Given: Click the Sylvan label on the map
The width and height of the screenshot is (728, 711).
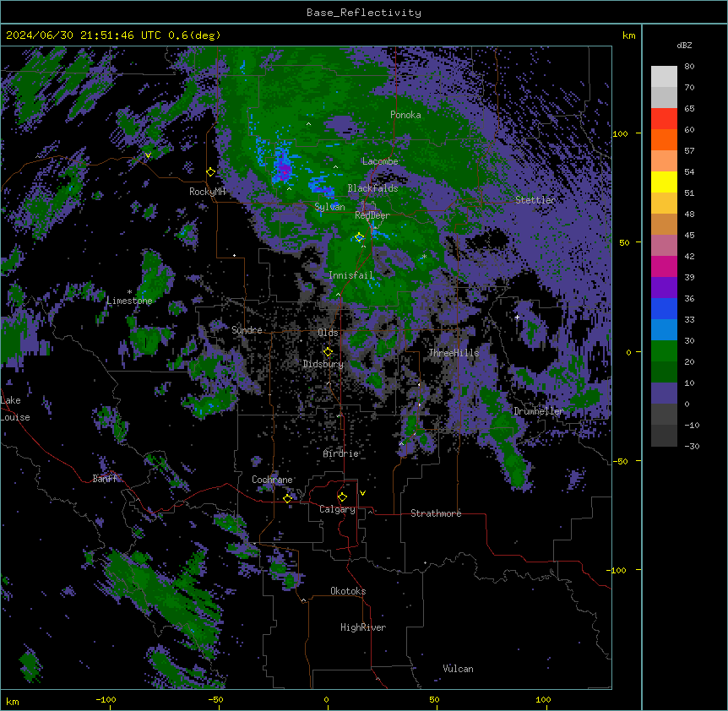Looking at the screenshot, I should pyautogui.click(x=329, y=207).
